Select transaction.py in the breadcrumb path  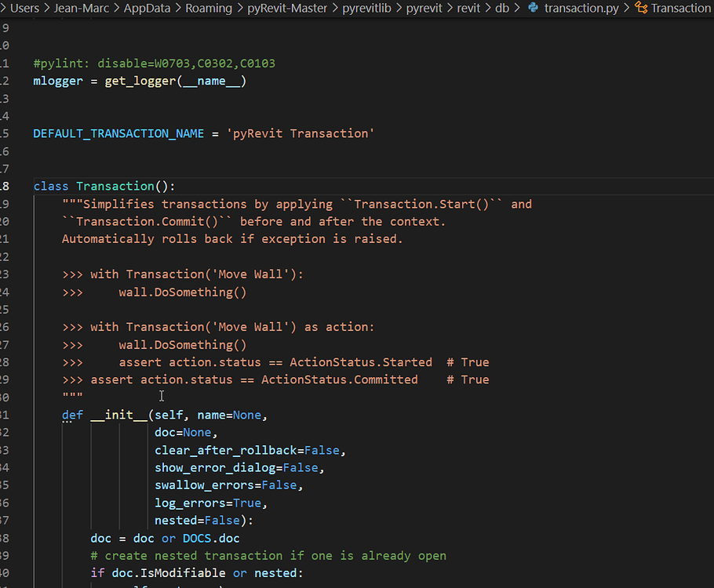tap(581, 9)
